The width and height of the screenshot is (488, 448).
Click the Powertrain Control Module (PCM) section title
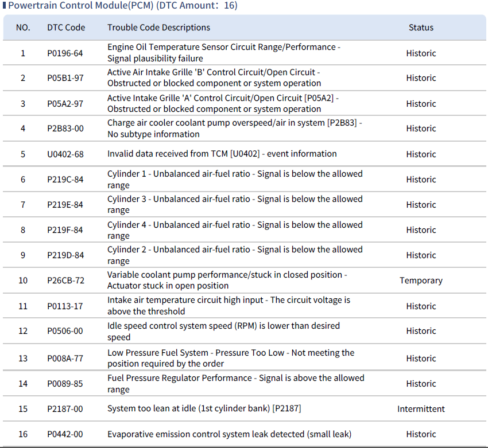[123, 6]
